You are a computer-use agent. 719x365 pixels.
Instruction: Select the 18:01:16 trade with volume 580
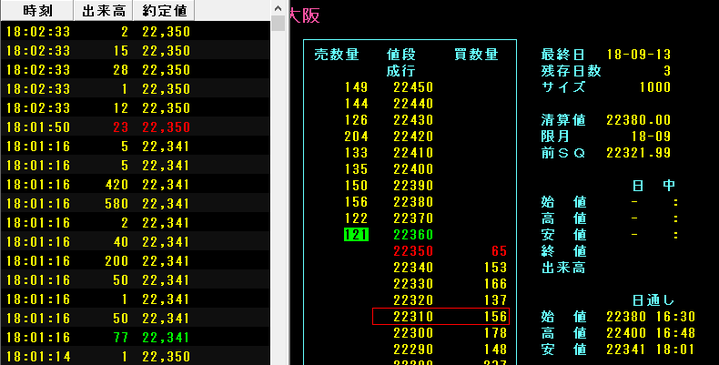tap(135, 204)
